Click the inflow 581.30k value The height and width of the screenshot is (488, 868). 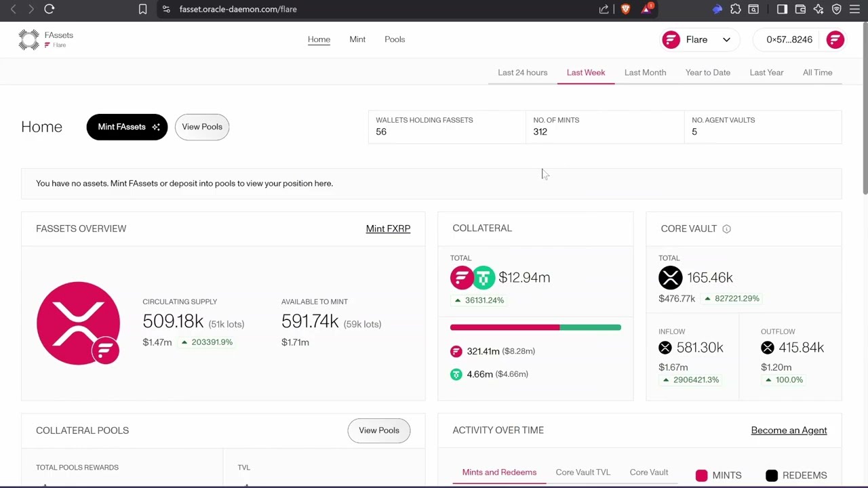[x=700, y=348]
